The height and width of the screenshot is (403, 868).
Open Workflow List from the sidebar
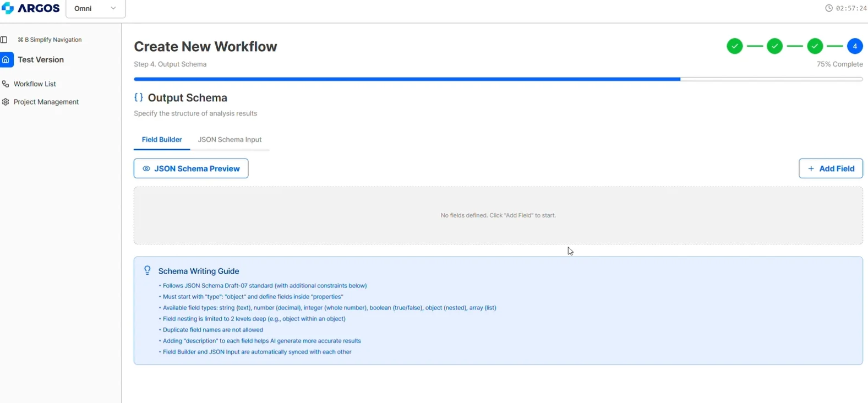click(35, 84)
